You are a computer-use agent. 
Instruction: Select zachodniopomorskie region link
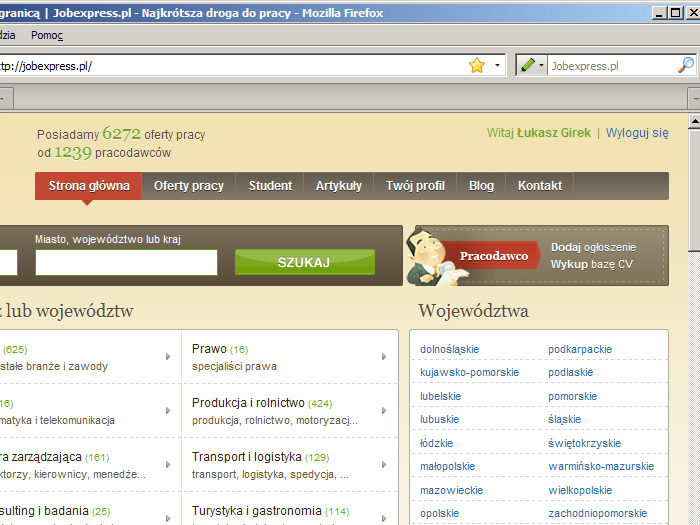tap(597, 513)
